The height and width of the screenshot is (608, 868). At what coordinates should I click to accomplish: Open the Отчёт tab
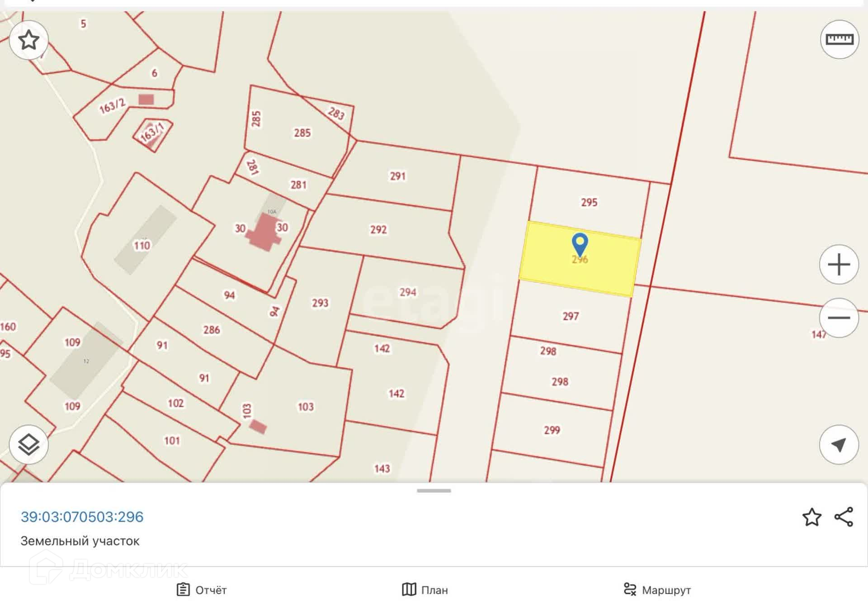[x=202, y=590]
